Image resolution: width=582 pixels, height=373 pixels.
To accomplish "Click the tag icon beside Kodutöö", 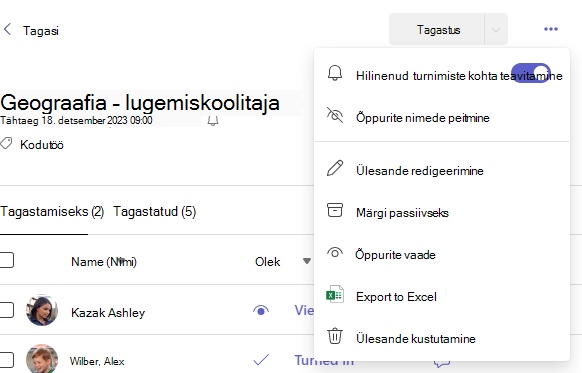I will coord(6,144).
